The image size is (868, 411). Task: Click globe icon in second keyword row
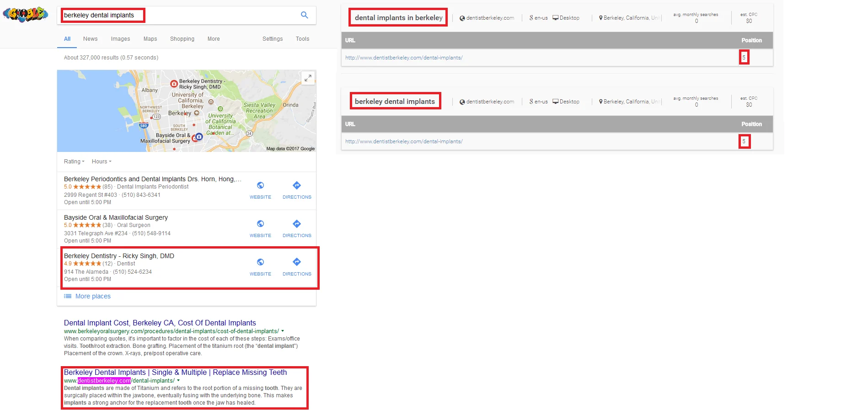click(x=462, y=102)
